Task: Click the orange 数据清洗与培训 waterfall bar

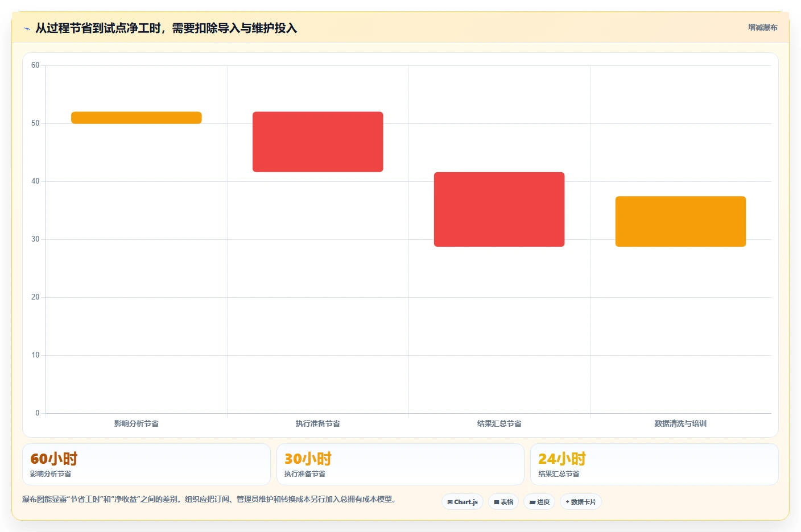Action: (680, 222)
